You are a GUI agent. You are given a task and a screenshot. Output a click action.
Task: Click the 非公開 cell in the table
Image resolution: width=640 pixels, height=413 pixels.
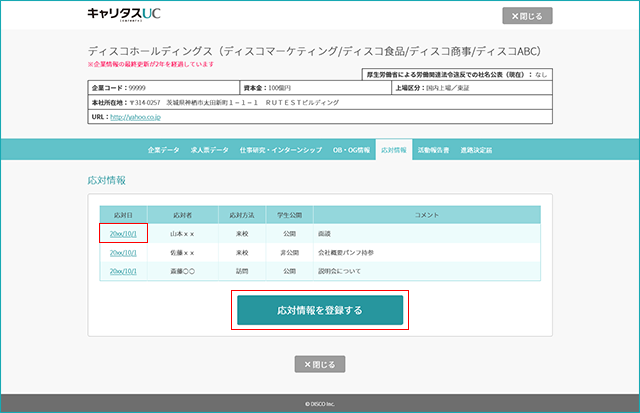click(289, 253)
